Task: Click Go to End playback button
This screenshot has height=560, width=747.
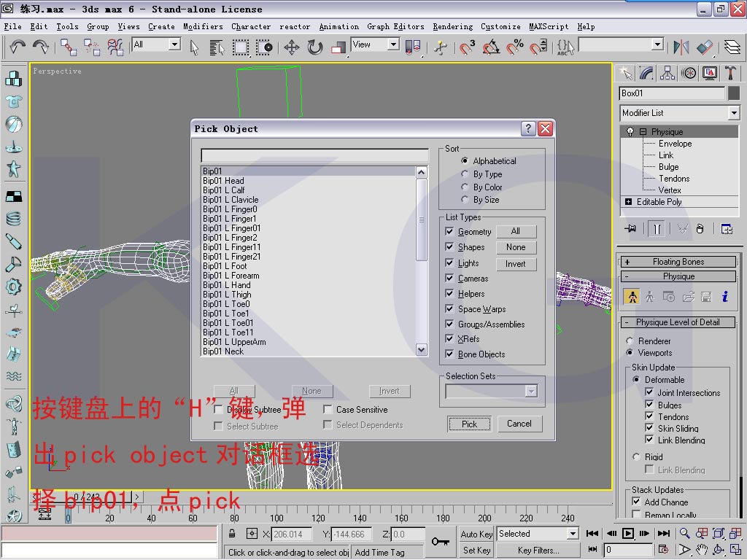Action: click(x=664, y=533)
